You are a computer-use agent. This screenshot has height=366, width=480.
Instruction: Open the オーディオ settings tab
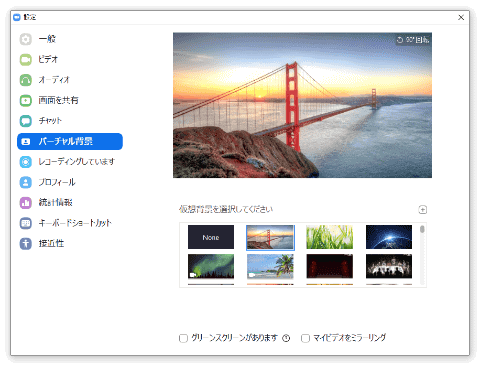[x=70, y=80]
